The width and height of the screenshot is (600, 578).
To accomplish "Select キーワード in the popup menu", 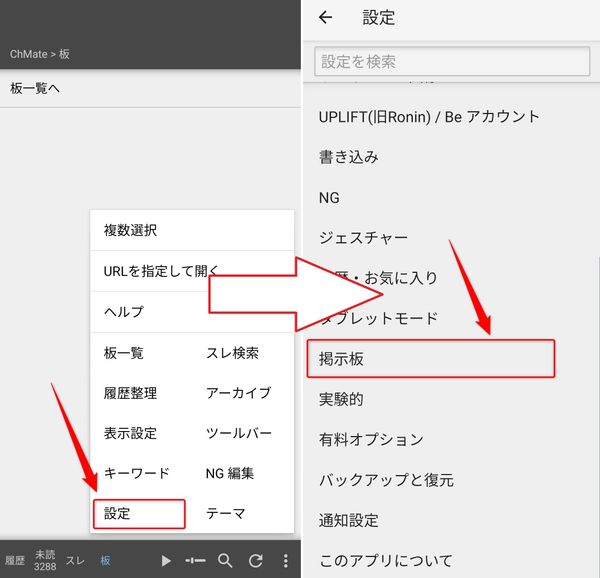I will click(136, 473).
